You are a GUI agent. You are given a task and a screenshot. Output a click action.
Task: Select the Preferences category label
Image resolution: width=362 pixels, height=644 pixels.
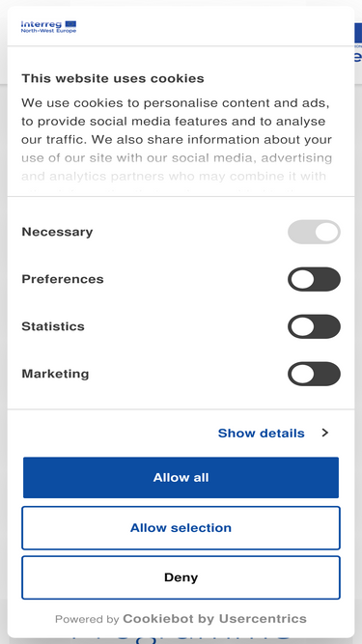coord(63,279)
